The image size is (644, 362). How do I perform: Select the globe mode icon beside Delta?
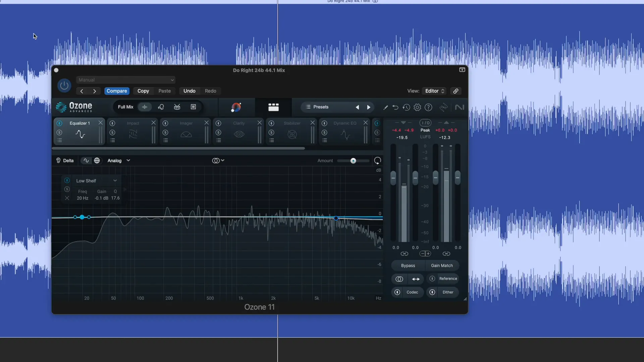tap(97, 161)
